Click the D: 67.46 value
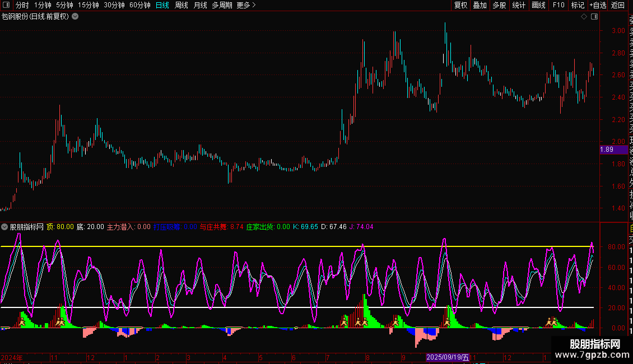Viewport: 633px width, 364px height. coord(333,227)
